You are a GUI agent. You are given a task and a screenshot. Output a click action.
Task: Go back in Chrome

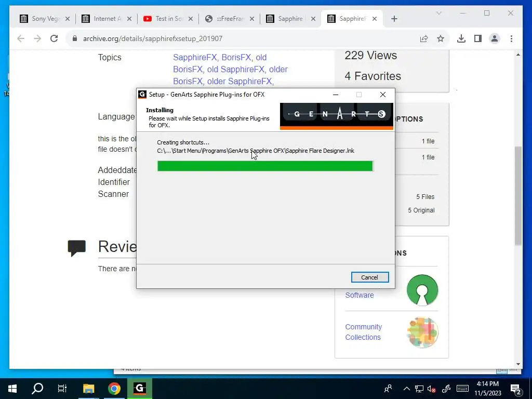tap(21, 38)
